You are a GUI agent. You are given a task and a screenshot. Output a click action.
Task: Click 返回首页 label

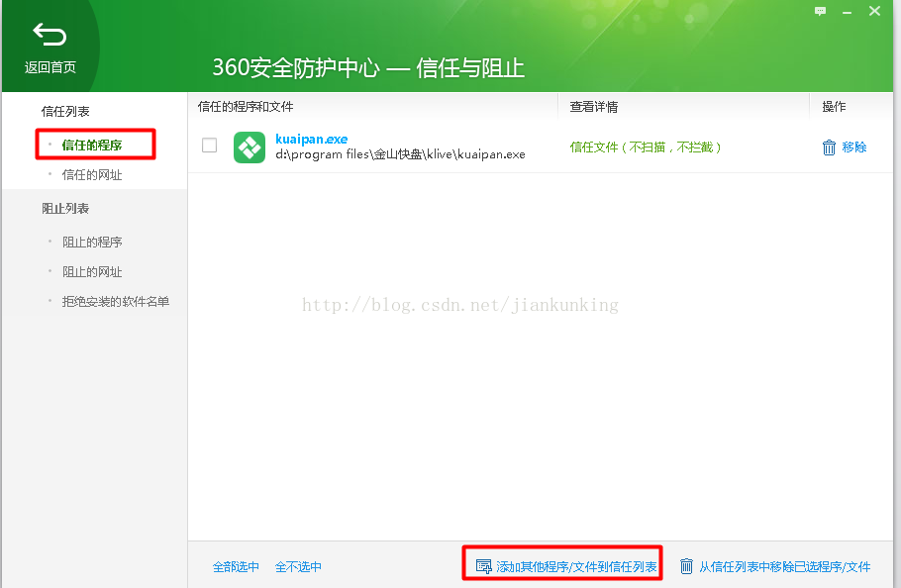pos(50,67)
